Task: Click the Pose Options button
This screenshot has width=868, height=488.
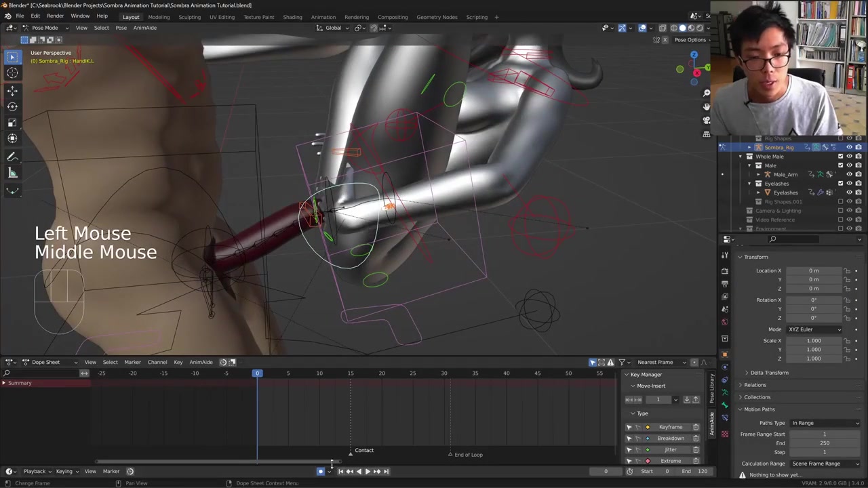Action: (690, 40)
